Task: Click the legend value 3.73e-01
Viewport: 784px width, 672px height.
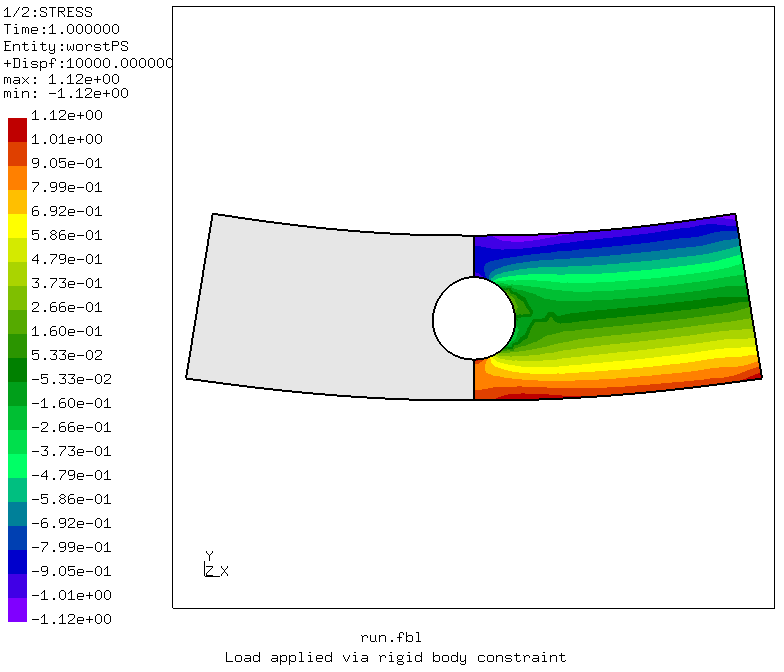Action: pos(66,283)
